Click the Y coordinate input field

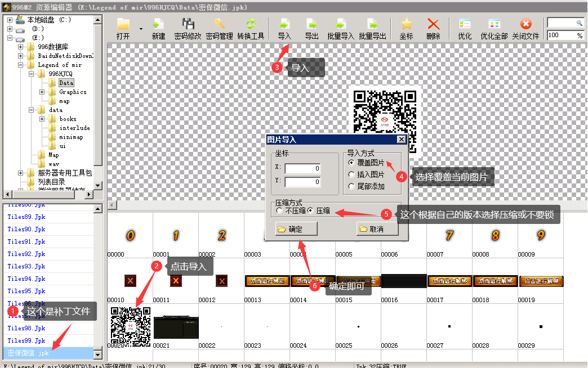(302, 182)
